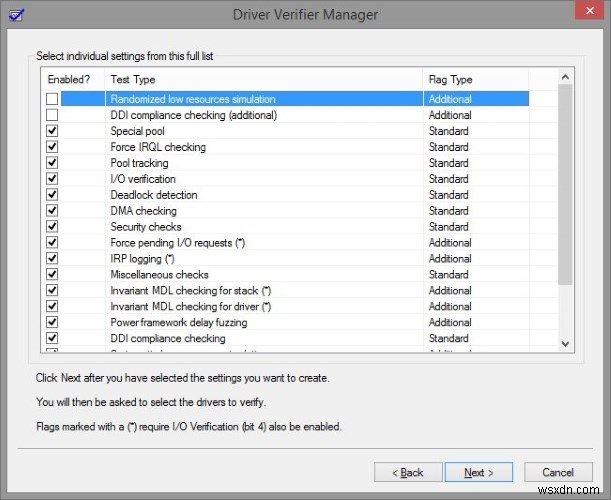This screenshot has height=500, width=611.
Task: Select the I/O verification row text
Action: tap(143, 179)
